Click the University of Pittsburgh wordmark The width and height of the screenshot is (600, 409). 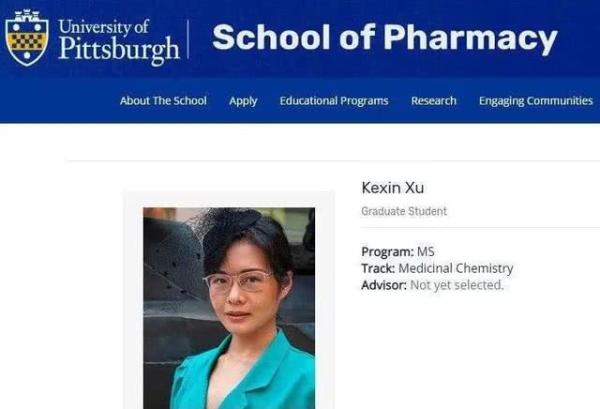119,41
